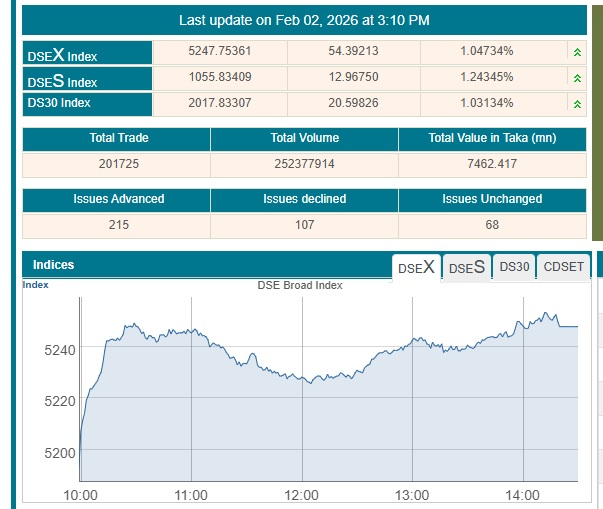
Task: Click the green up arrow in DSES row
Action: point(577,78)
